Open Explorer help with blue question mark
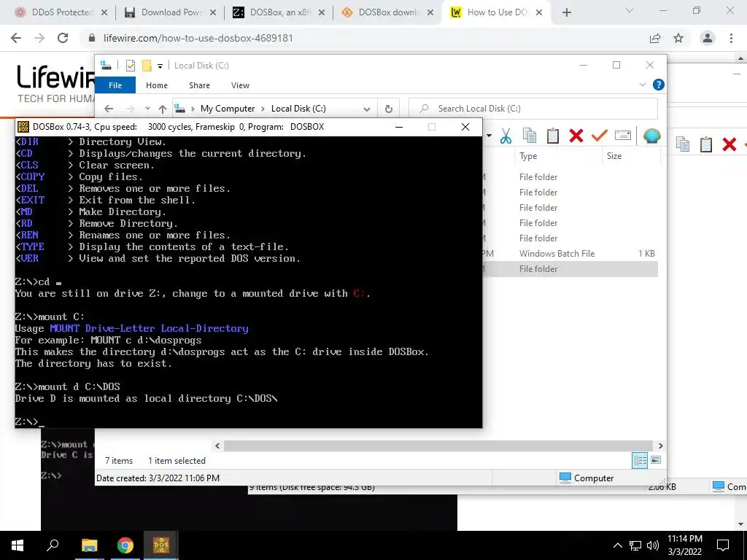 click(x=659, y=85)
